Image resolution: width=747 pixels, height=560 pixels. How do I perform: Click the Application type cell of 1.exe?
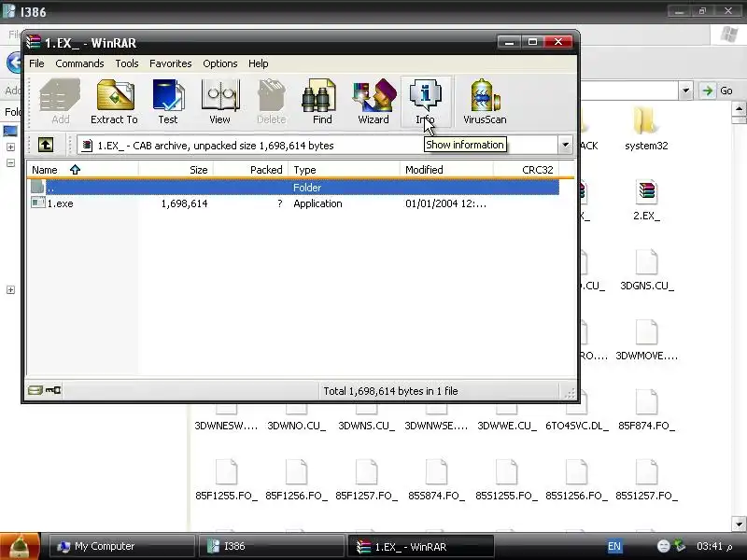(317, 203)
